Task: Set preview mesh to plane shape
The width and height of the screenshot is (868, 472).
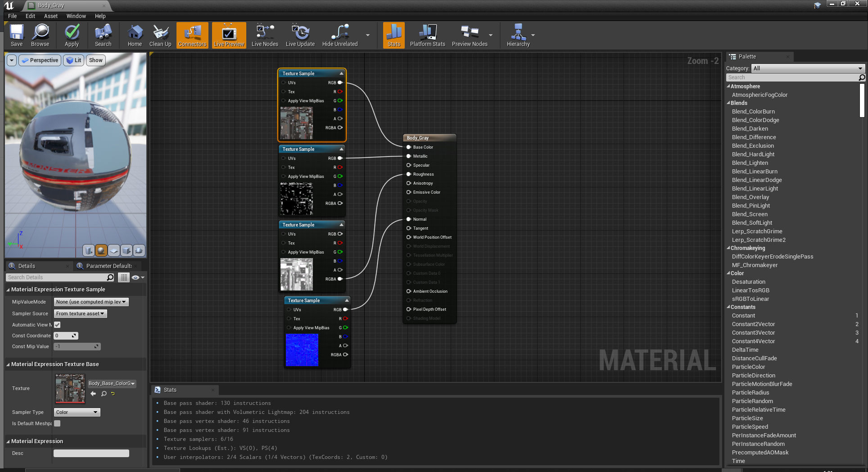Action: (114, 250)
